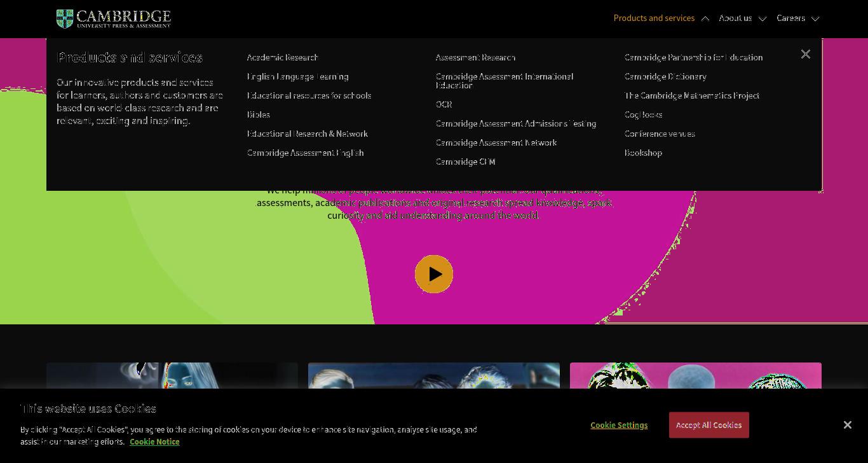Image resolution: width=868 pixels, height=463 pixels.
Task: Open Cambridge Assessment Admissions Testing
Action: click(515, 123)
